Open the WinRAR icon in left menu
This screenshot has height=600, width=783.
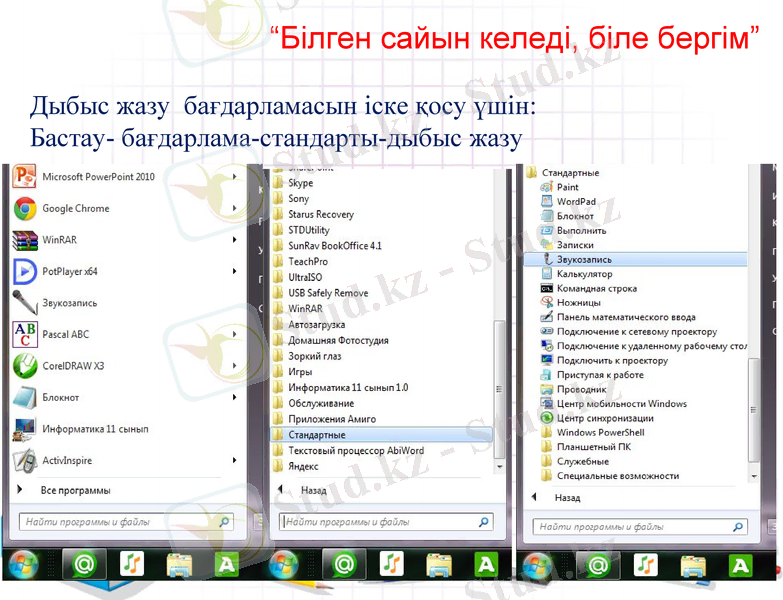24,240
